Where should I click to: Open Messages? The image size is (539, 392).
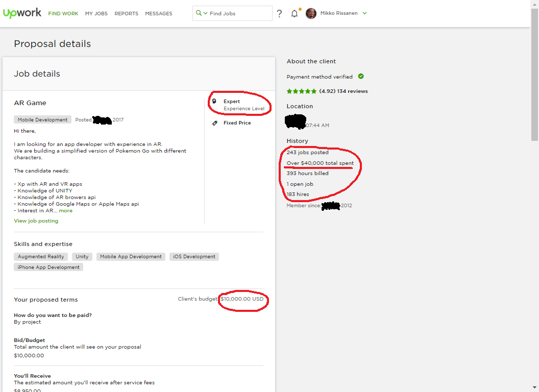point(158,13)
